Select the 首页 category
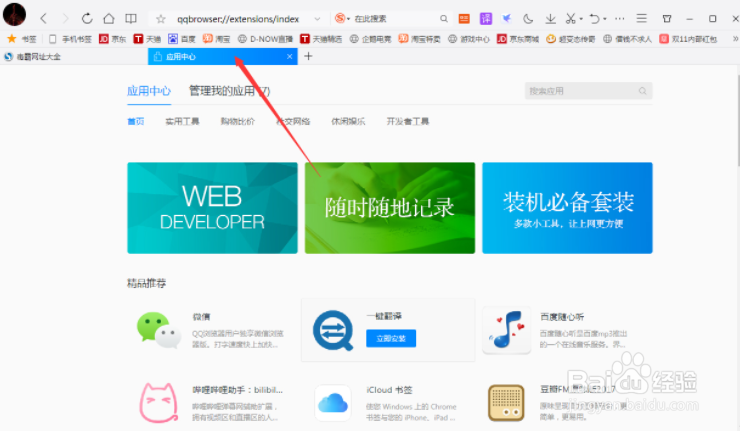 click(x=135, y=121)
